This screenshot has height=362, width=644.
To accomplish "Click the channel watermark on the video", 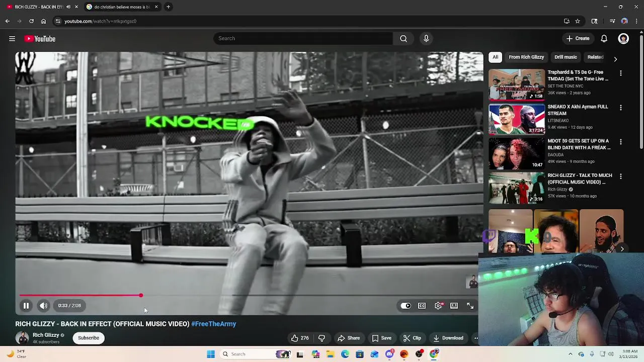I will tap(472, 283).
